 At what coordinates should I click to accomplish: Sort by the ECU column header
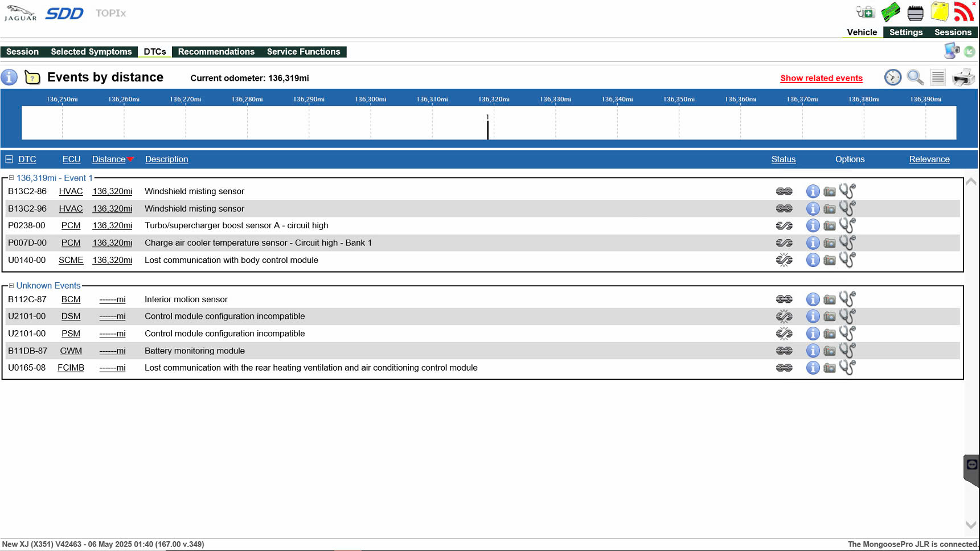[x=71, y=159]
